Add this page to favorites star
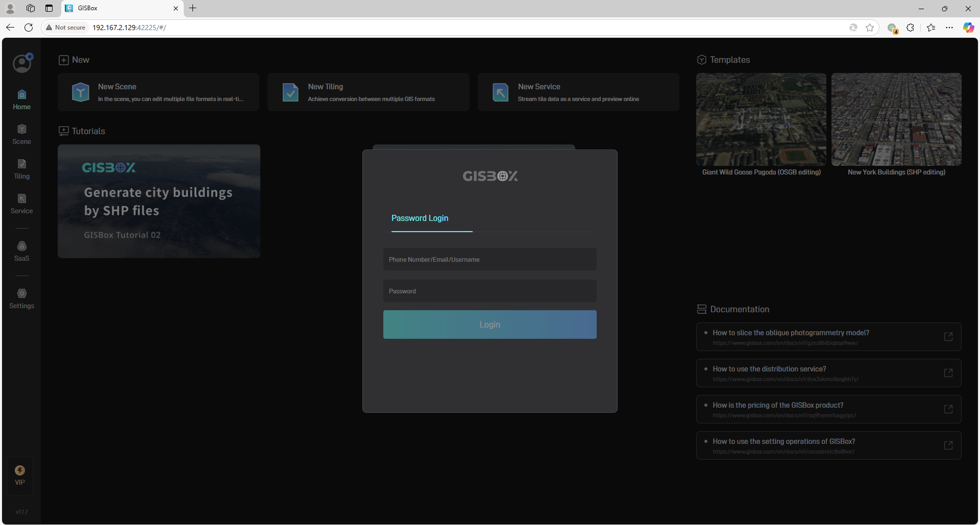Image resolution: width=980 pixels, height=525 pixels. coord(870,28)
